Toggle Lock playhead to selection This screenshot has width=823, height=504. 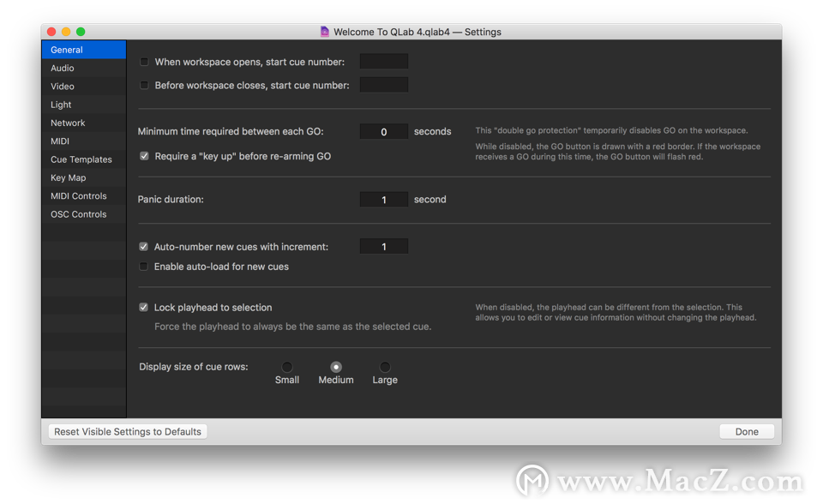coord(143,307)
